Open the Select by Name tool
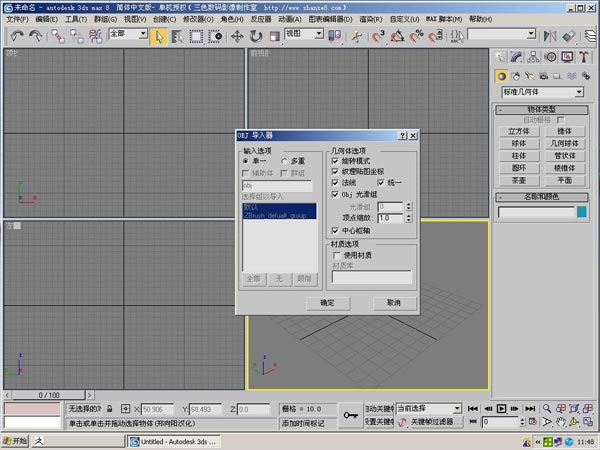 (177, 37)
